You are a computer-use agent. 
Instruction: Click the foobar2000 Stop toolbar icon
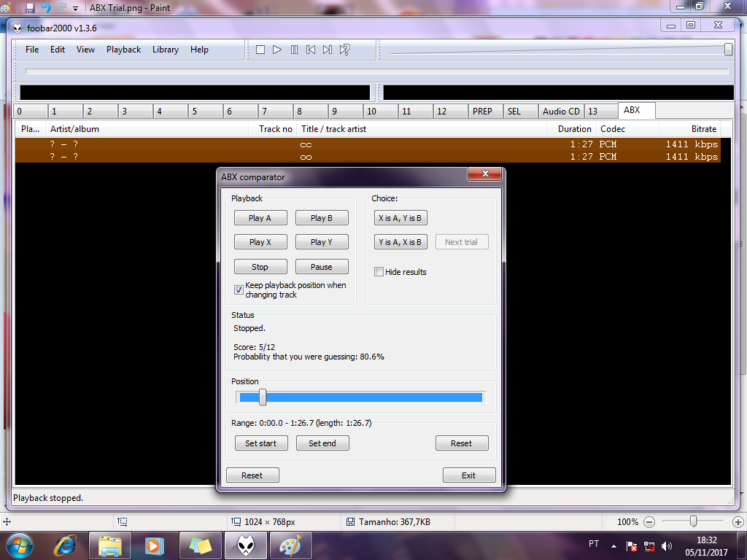click(x=260, y=50)
